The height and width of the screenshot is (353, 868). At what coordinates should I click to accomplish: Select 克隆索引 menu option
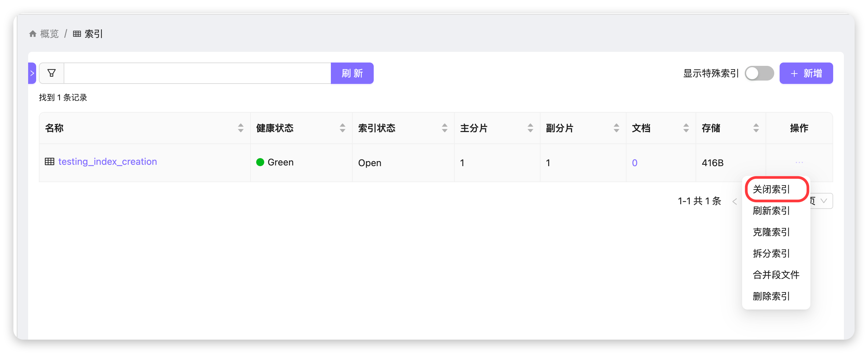771,232
